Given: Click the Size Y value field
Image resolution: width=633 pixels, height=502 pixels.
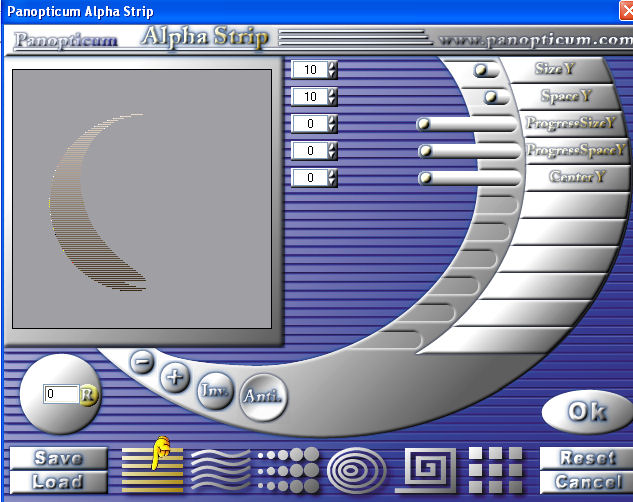Looking at the screenshot, I should pyautogui.click(x=310, y=70).
